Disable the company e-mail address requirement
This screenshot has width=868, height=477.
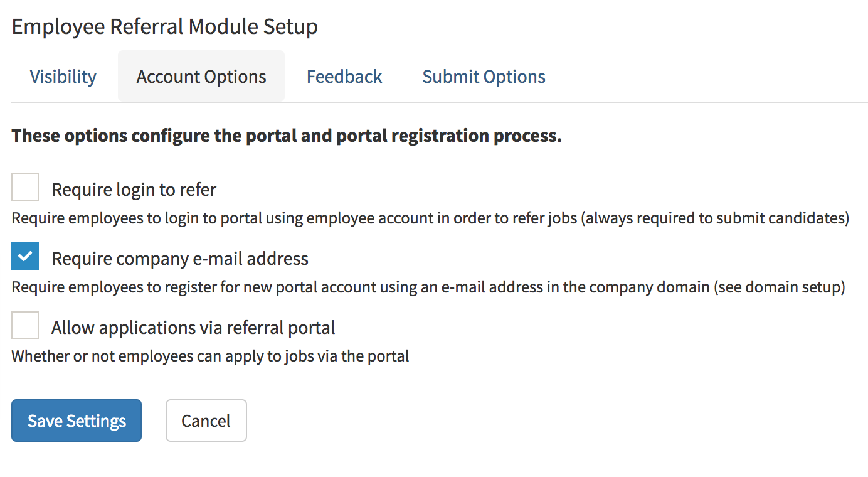pos(24,256)
